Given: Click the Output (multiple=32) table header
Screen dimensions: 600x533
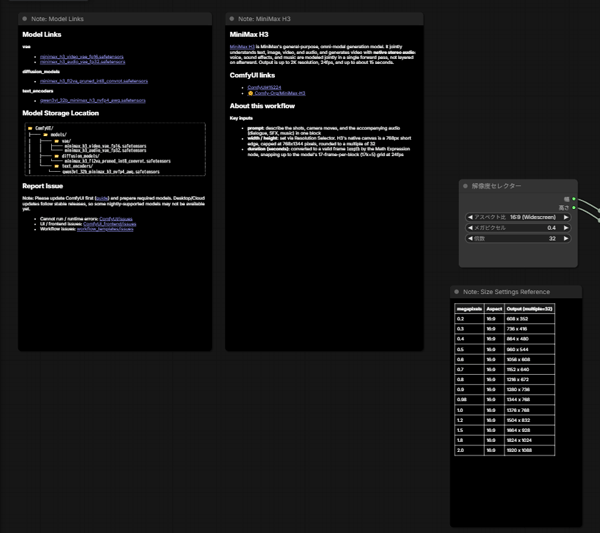Looking at the screenshot, I should [x=529, y=309].
